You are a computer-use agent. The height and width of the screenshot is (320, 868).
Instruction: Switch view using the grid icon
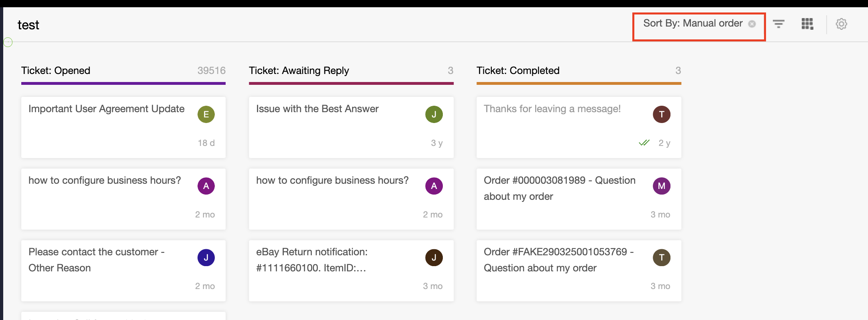(807, 24)
